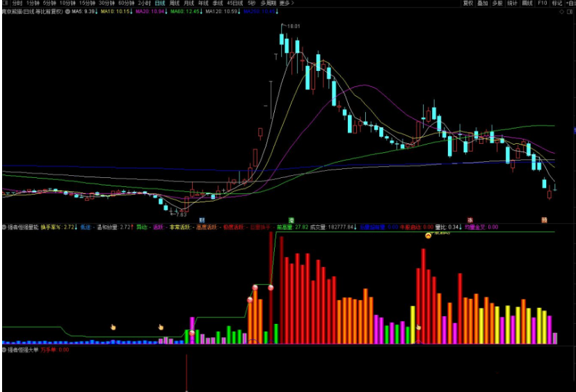Open the 多周期 multi-period view

click(x=268, y=3)
